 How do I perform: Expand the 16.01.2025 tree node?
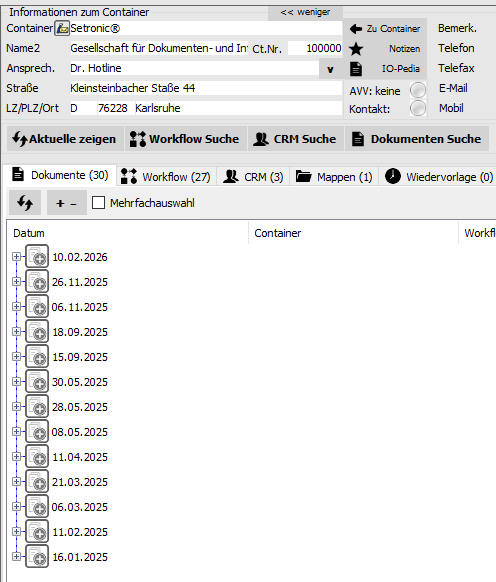click(16, 556)
